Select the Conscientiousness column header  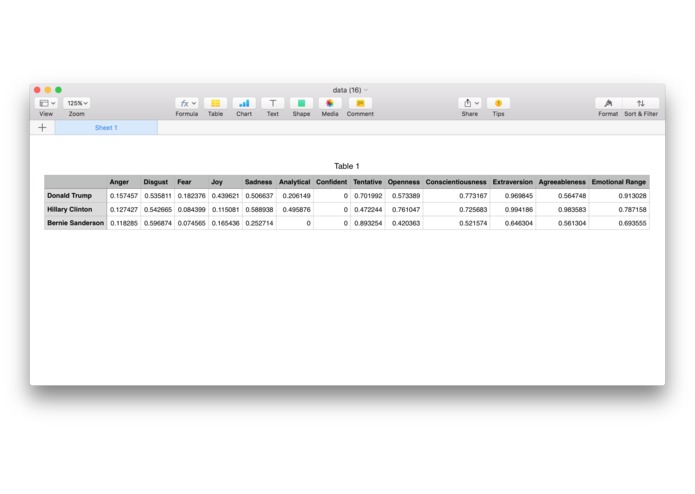pyautogui.click(x=457, y=182)
